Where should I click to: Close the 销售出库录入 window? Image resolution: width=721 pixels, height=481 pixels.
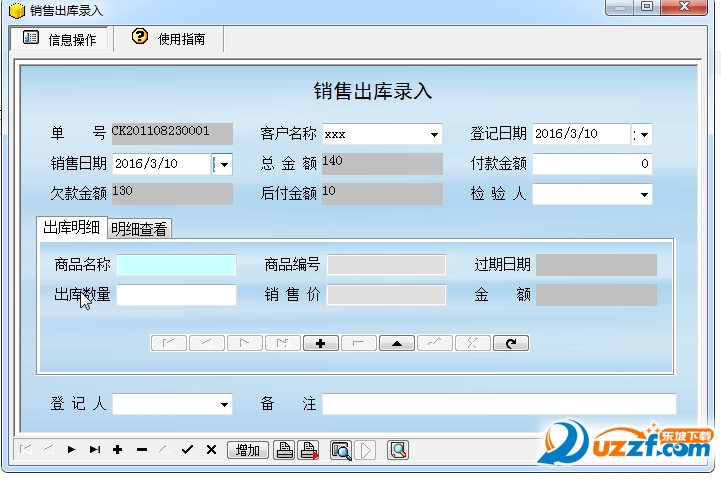click(x=684, y=6)
